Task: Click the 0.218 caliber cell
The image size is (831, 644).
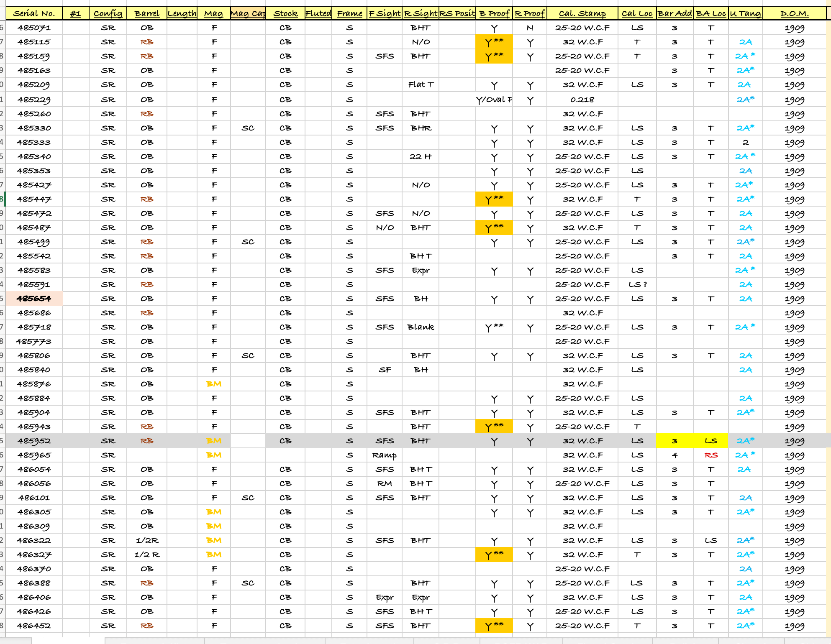Action: coord(582,100)
